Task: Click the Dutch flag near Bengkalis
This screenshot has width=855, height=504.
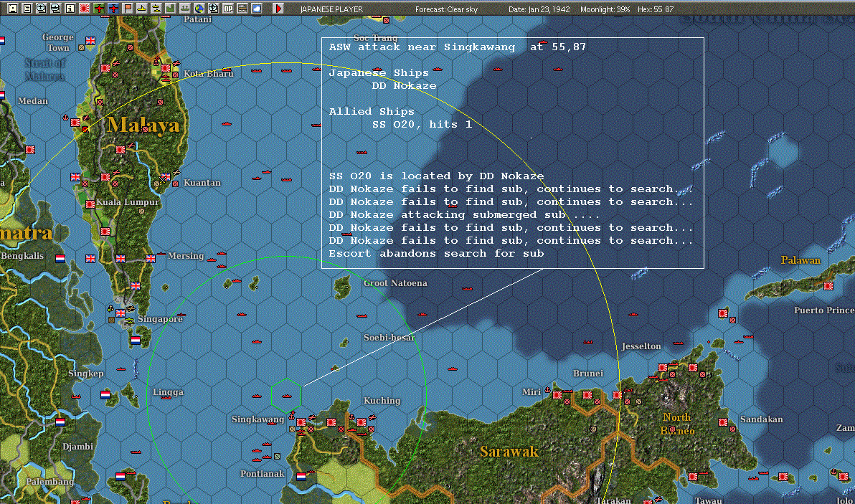Action: tap(60, 259)
